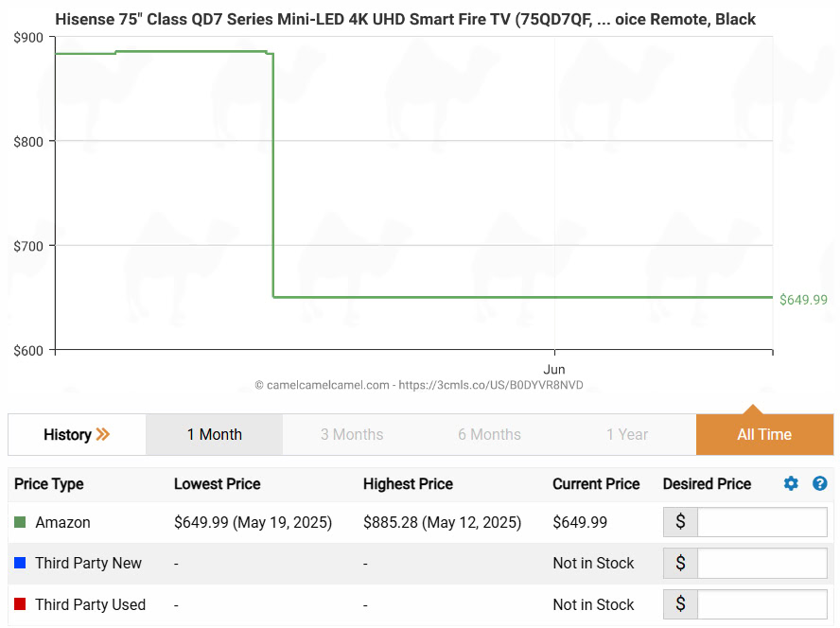Click the green Amazon legend square

point(20,522)
